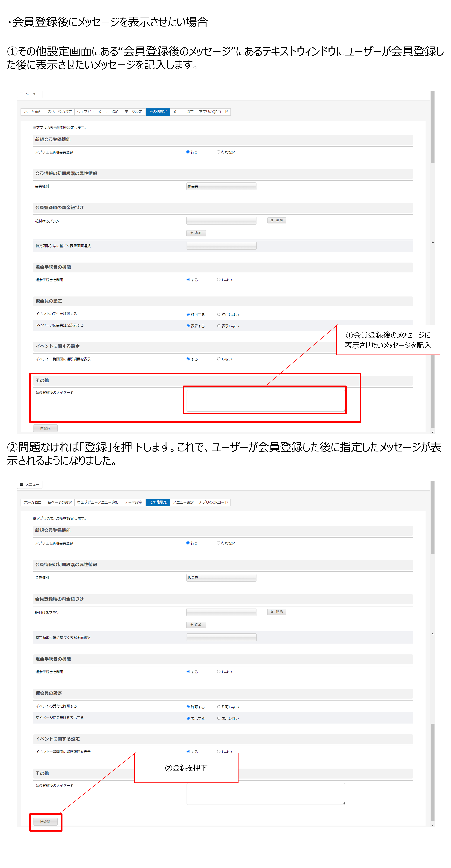Switch to 各ページの設定 tab in second screenshot
This screenshot has width=451, height=868.
coord(60,502)
